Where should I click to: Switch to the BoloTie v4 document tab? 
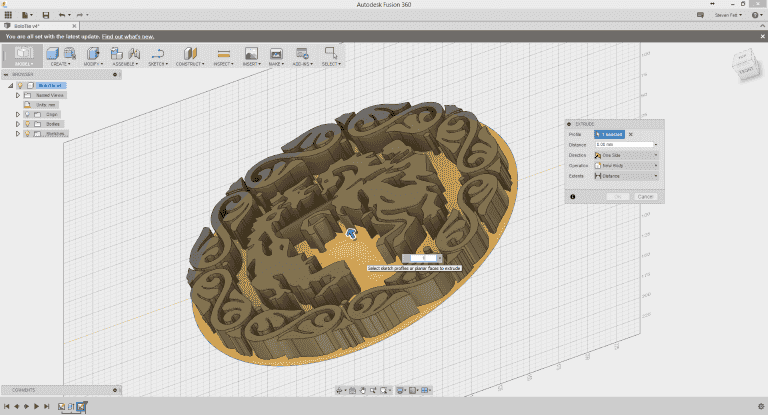(37, 26)
